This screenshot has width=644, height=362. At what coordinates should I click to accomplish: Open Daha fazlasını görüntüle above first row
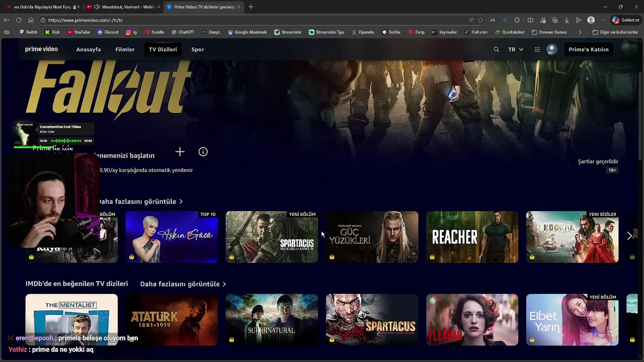[140, 201]
